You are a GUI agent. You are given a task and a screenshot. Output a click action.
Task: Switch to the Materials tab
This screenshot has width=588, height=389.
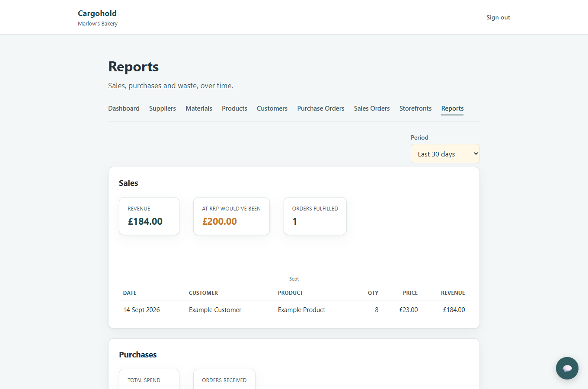click(x=199, y=108)
